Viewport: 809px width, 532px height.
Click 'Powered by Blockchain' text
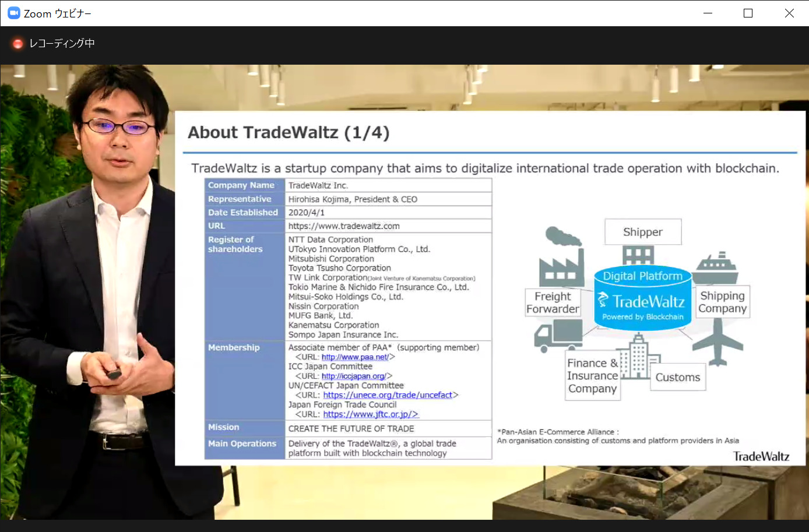click(643, 317)
